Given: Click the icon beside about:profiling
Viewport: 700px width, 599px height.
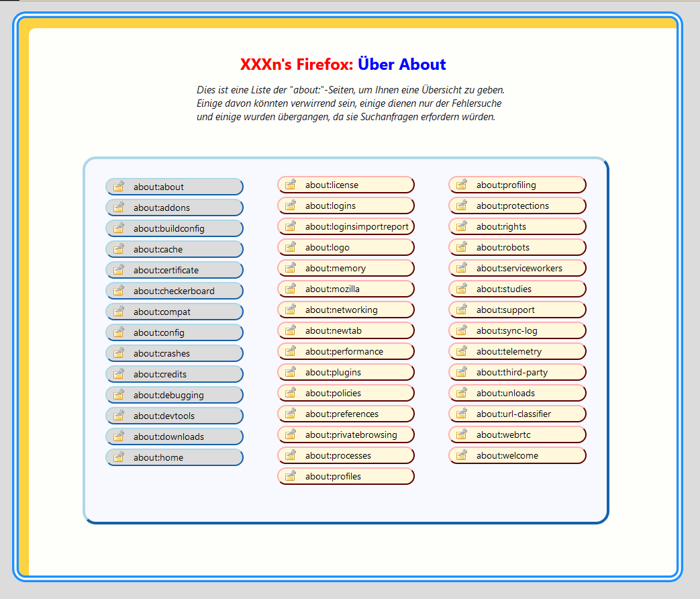Looking at the screenshot, I should coord(462,185).
